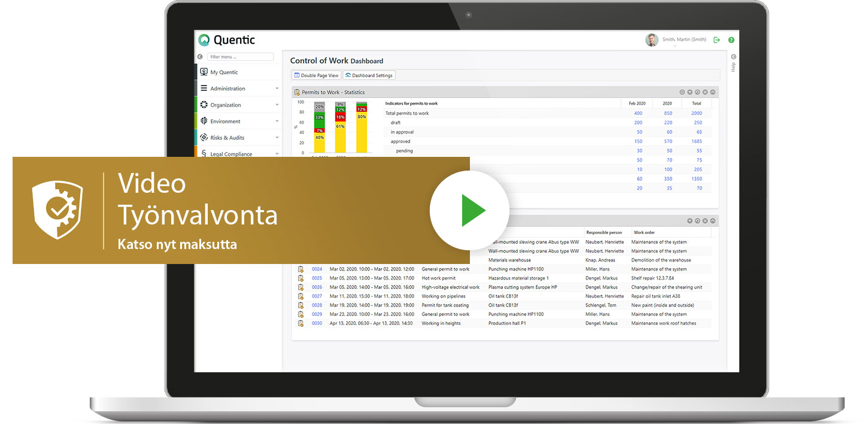
Task: Open permit link 0030
Action: pos(317,323)
